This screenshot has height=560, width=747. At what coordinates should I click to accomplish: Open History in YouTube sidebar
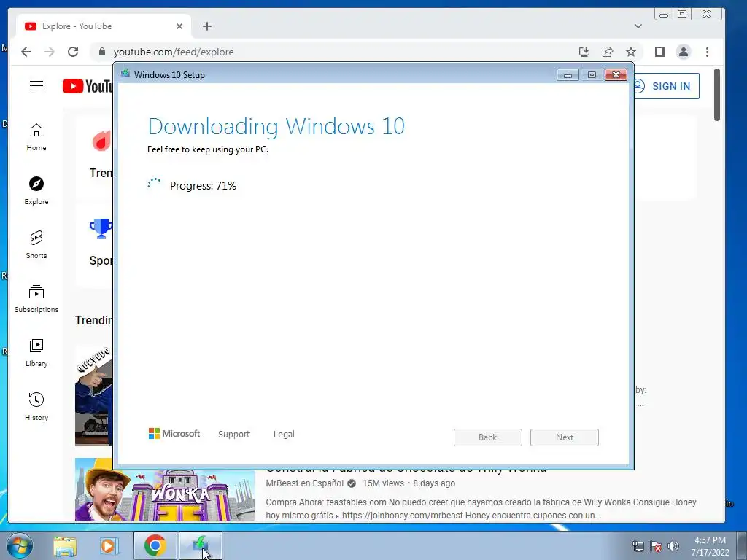[36, 406]
